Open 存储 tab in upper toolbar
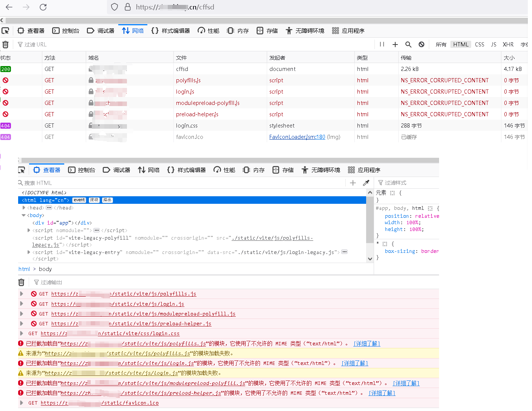This screenshot has height=411, width=532. (x=267, y=31)
